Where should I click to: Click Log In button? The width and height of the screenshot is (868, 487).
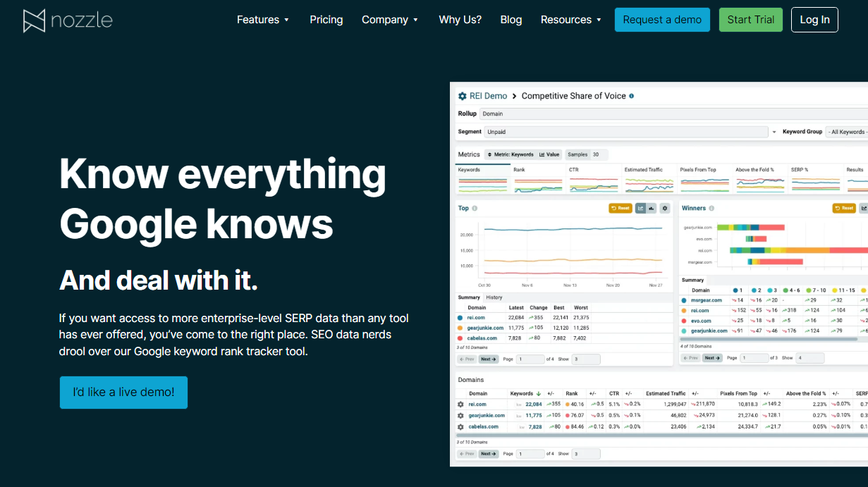pos(814,20)
